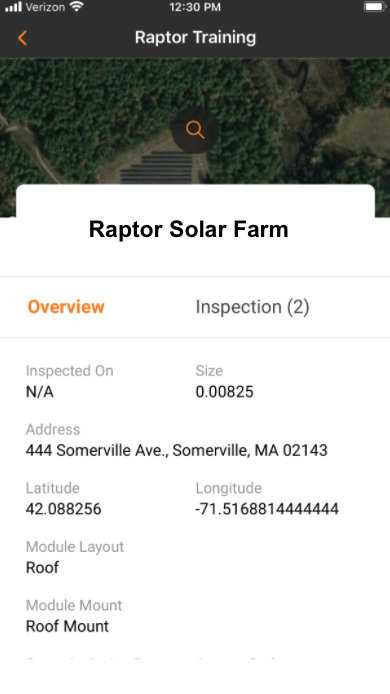The image size is (390, 694).
Task: Tap the Wi-Fi status icon
Action: coord(77,7)
